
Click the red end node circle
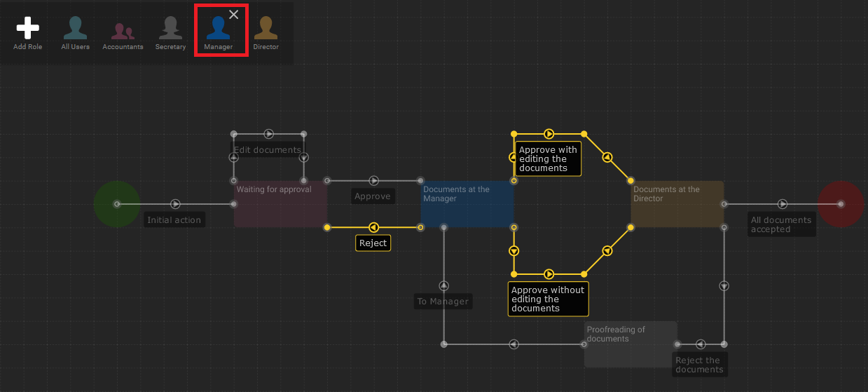pos(841,204)
